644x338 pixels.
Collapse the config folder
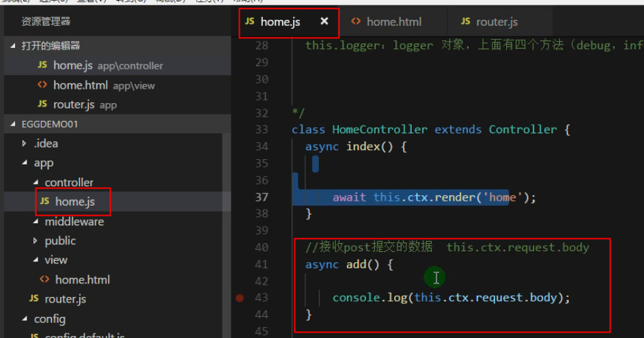click(x=25, y=319)
